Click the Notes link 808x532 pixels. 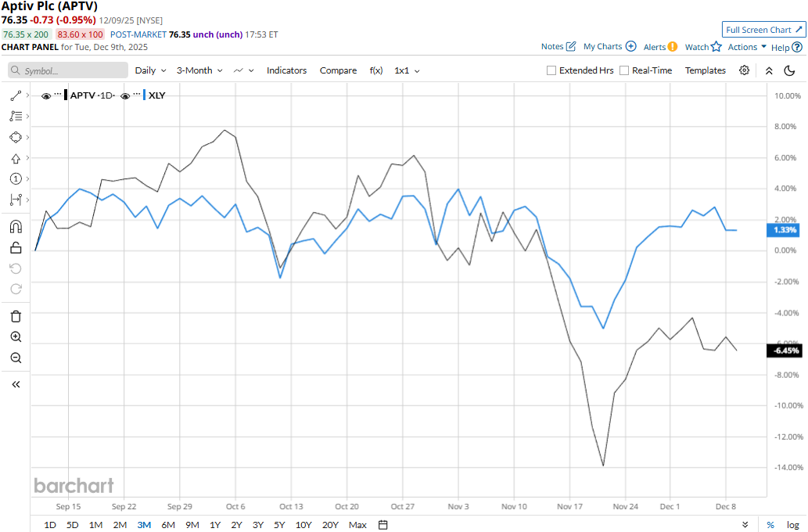pyautogui.click(x=552, y=46)
